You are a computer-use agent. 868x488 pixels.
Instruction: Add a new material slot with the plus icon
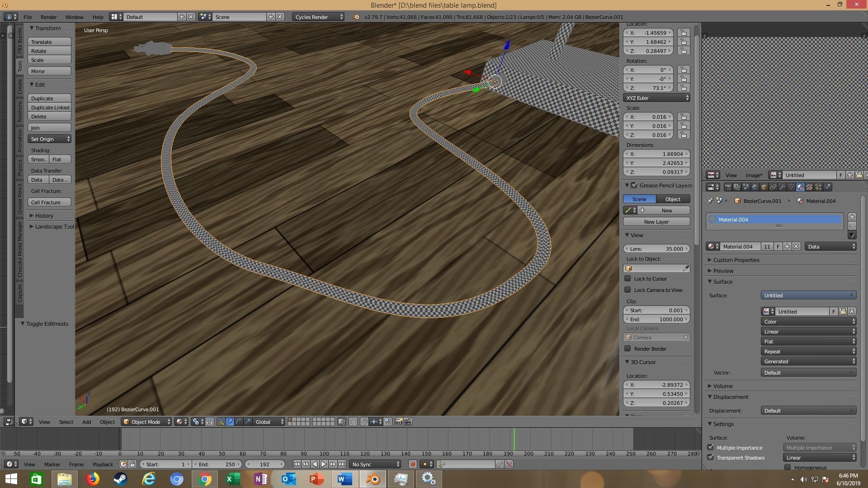coord(852,217)
